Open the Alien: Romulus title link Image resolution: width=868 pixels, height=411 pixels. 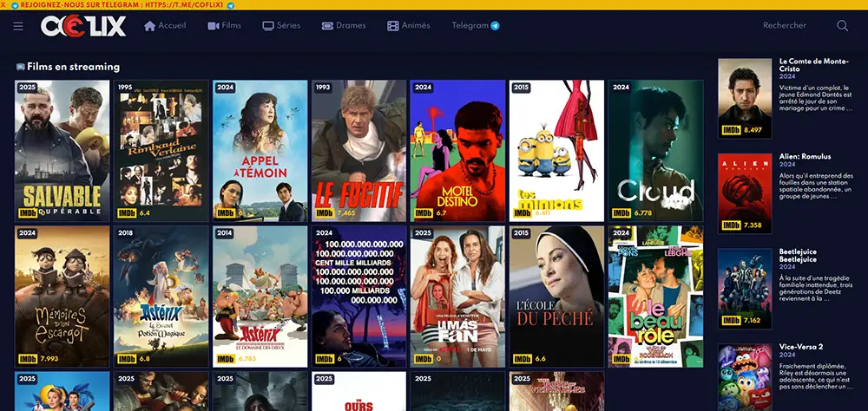tap(805, 157)
